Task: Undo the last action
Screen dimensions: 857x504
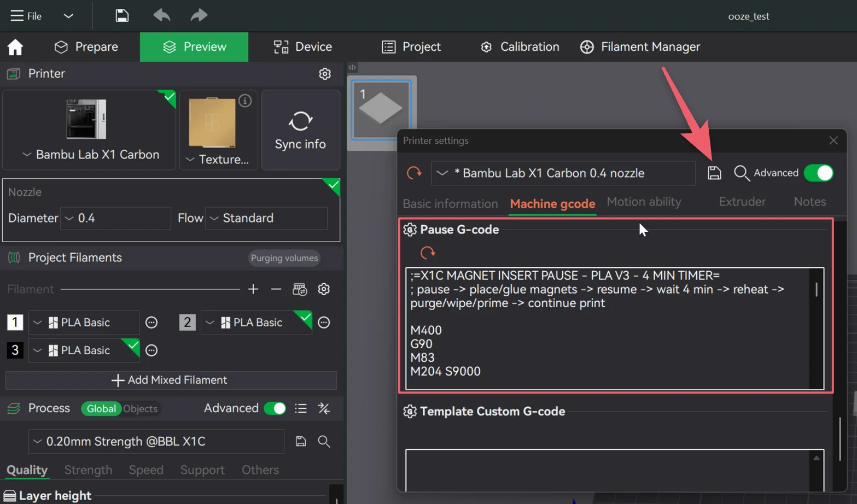Action: [x=161, y=15]
